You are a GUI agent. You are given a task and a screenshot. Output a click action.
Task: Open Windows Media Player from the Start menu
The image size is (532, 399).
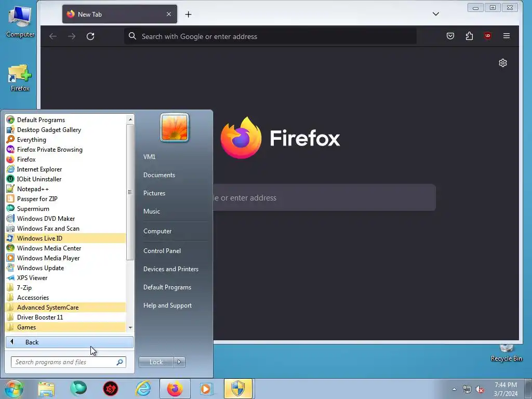click(66, 258)
